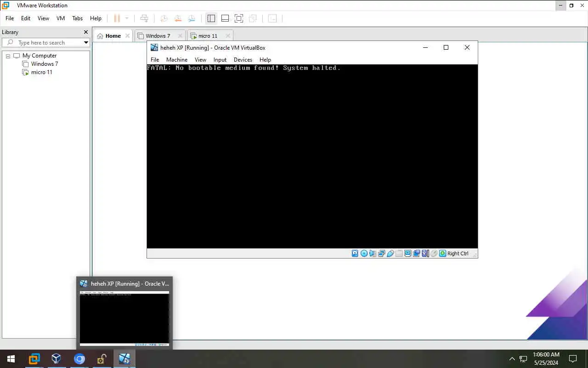Click the VirtualBox shared folders status icon
Viewport: 588px width, 368px height.
pyautogui.click(x=399, y=253)
